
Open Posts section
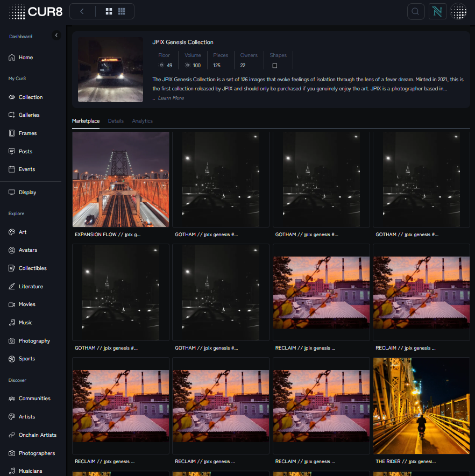[20, 152]
